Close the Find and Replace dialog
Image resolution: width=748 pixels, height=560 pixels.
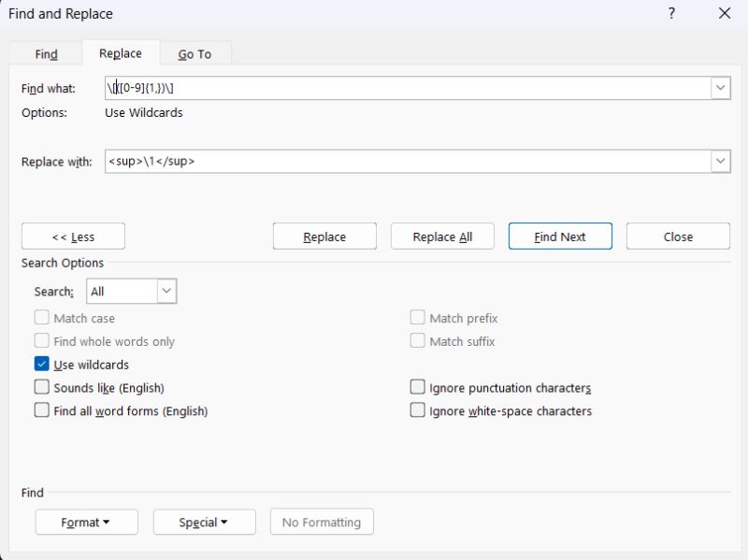(x=724, y=13)
